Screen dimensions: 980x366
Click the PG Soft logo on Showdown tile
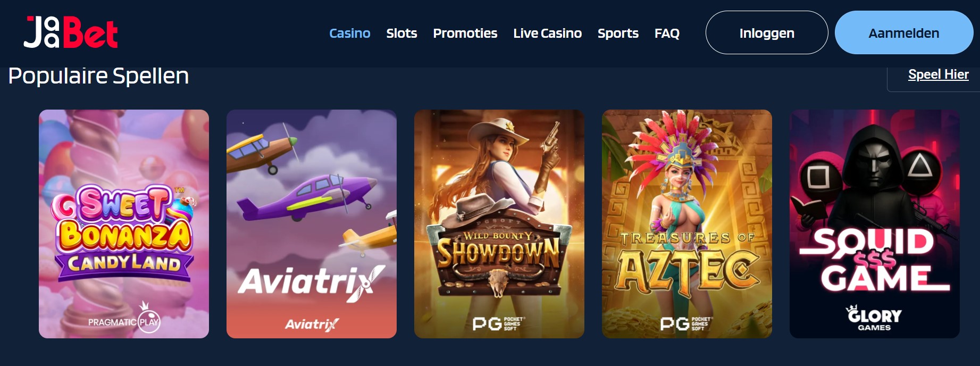click(x=498, y=323)
